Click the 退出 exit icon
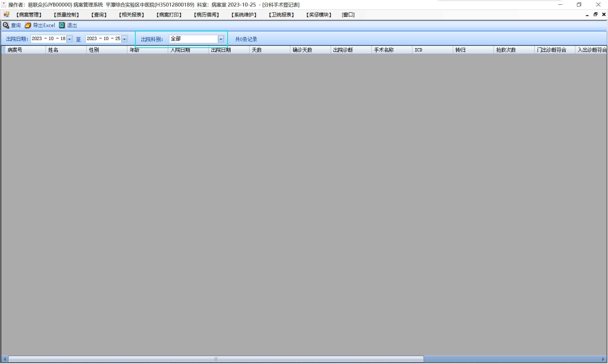The height and width of the screenshot is (364, 608). (x=62, y=25)
